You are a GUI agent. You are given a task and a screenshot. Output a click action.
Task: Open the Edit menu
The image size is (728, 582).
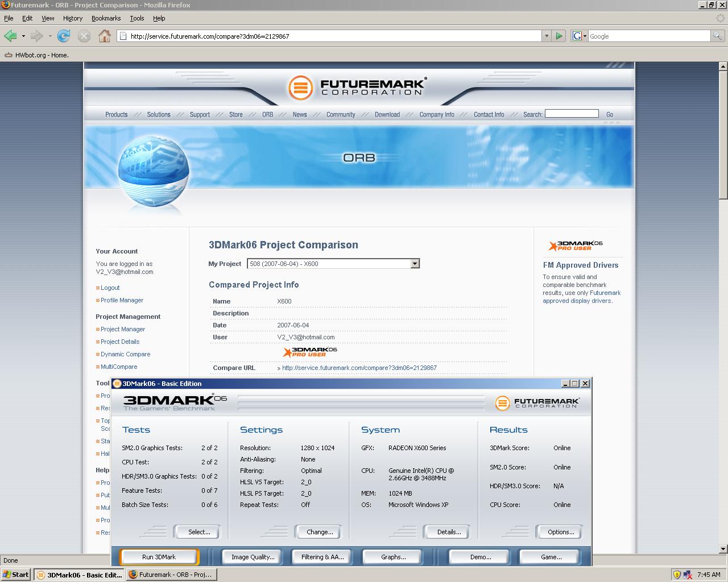[x=27, y=18]
